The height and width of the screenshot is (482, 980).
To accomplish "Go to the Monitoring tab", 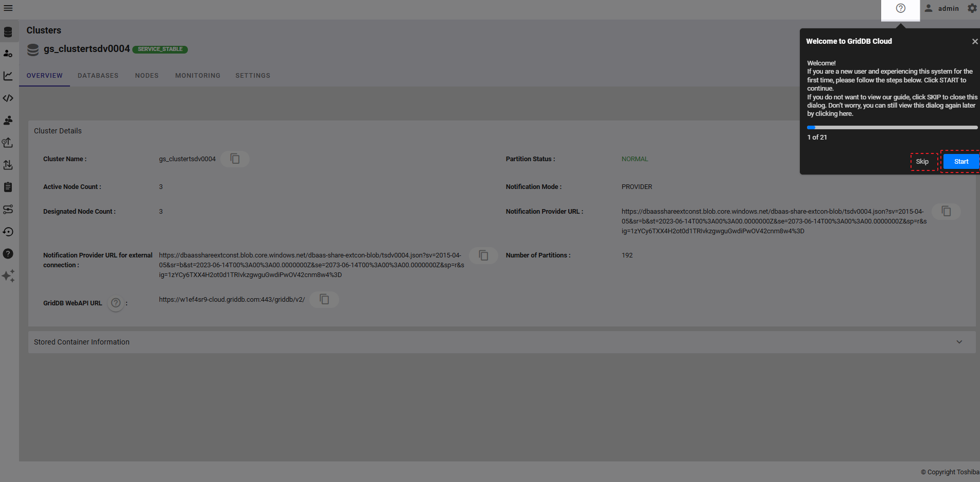I will tap(198, 76).
